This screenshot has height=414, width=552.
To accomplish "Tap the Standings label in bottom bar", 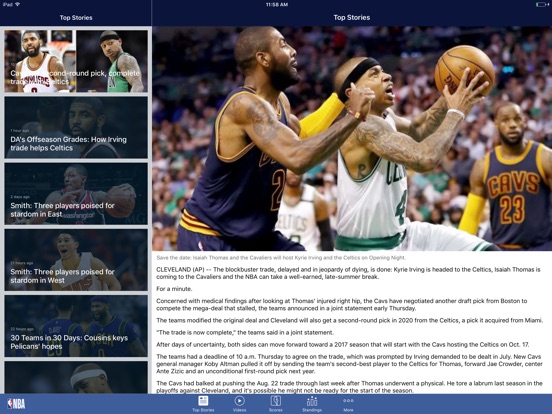I will 312,410.
